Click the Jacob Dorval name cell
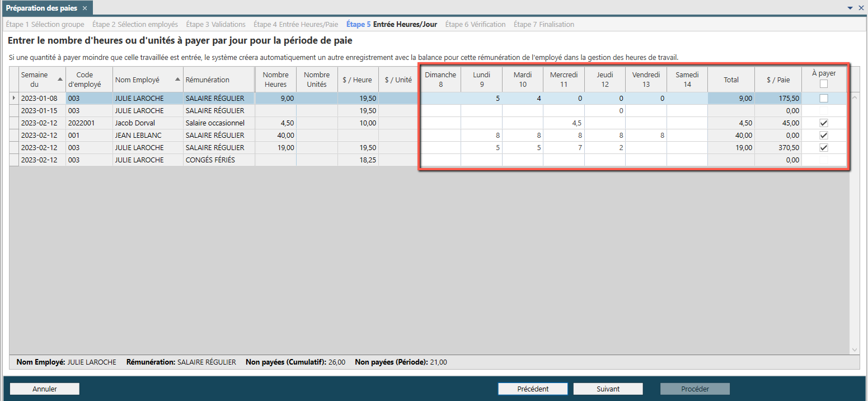 (x=148, y=123)
